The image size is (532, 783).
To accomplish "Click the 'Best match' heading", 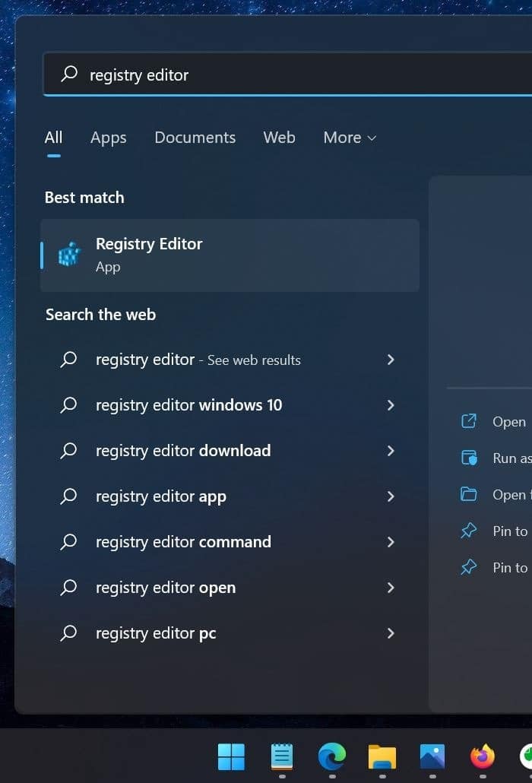I will tap(84, 197).
